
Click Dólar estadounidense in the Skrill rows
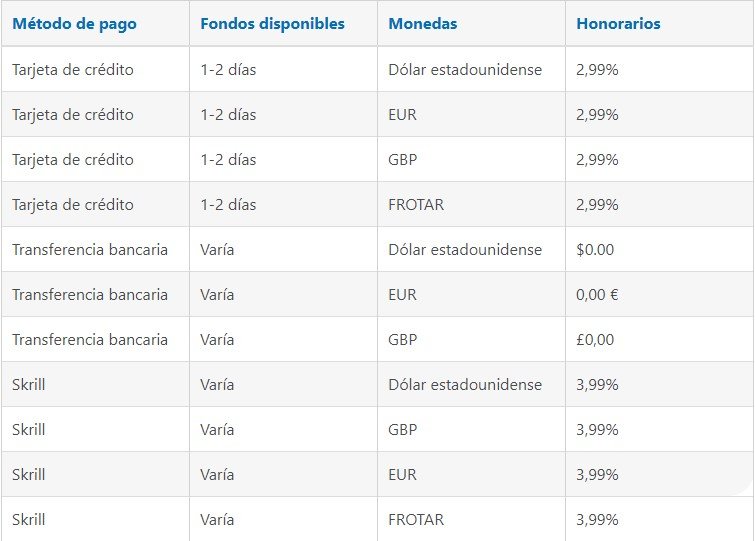pyautogui.click(x=465, y=385)
